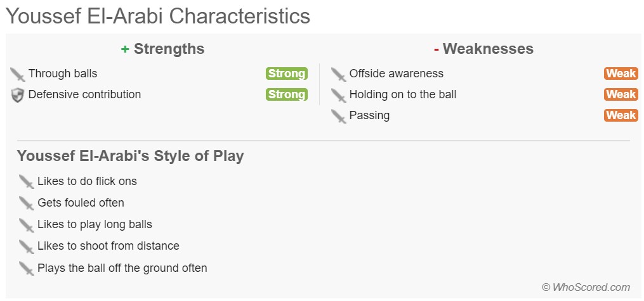The image size is (644, 301).
Task: Click the icon beside Plays the ball off the ground often
Action: 26,268
